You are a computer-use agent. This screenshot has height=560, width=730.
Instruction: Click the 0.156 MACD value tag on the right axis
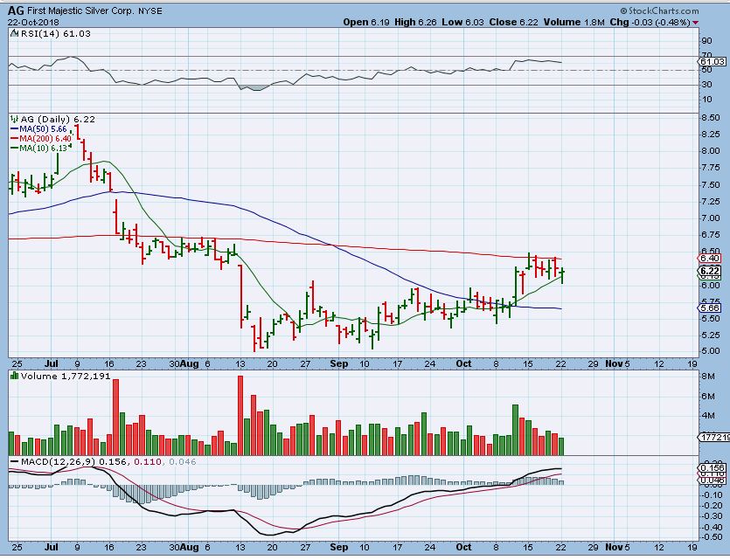click(713, 467)
